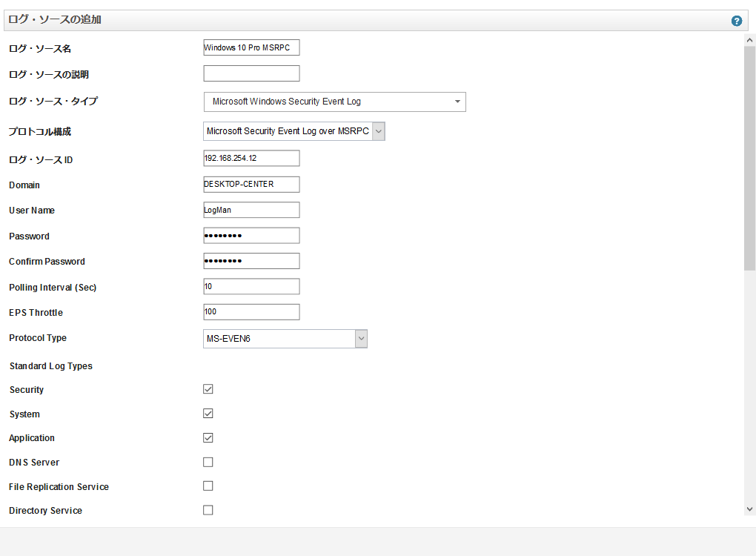
Task: Click the Protocol Type label
Action: [38, 338]
